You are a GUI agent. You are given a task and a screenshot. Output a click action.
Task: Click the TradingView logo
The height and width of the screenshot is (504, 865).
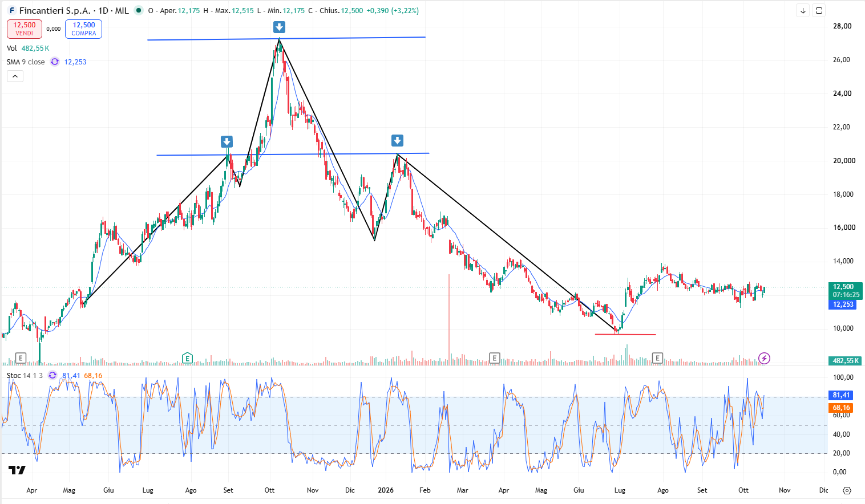[17, 470]
